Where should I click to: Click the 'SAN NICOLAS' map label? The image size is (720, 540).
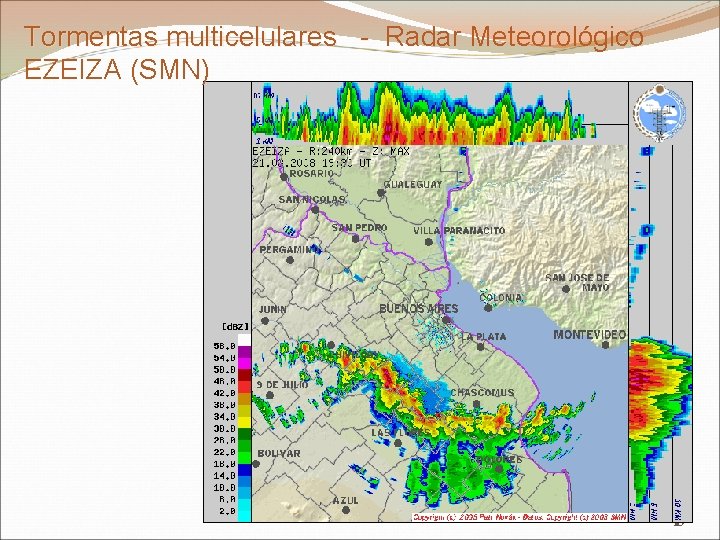312,200
